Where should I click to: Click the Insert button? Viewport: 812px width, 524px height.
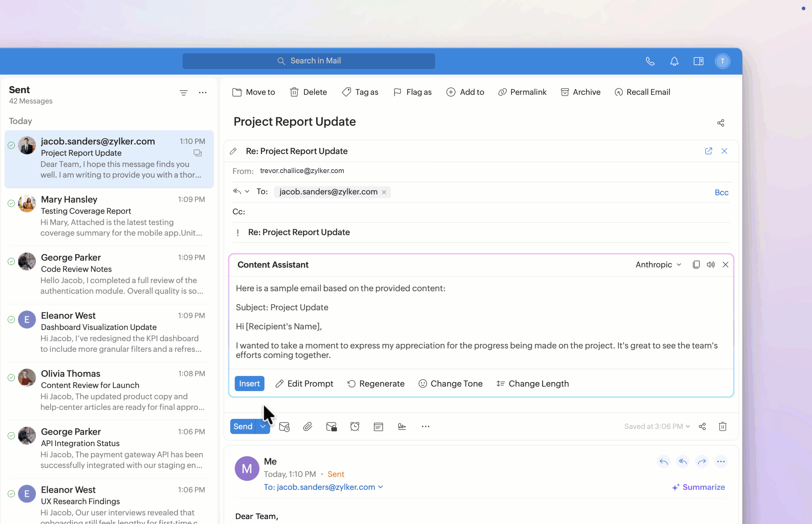point(249,383)
